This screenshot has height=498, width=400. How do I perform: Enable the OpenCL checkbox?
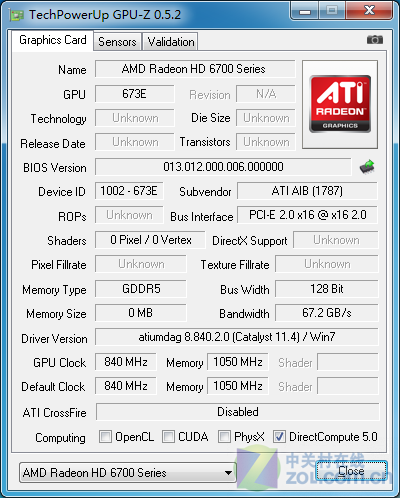pyautogui.click(x=105, y=436)
